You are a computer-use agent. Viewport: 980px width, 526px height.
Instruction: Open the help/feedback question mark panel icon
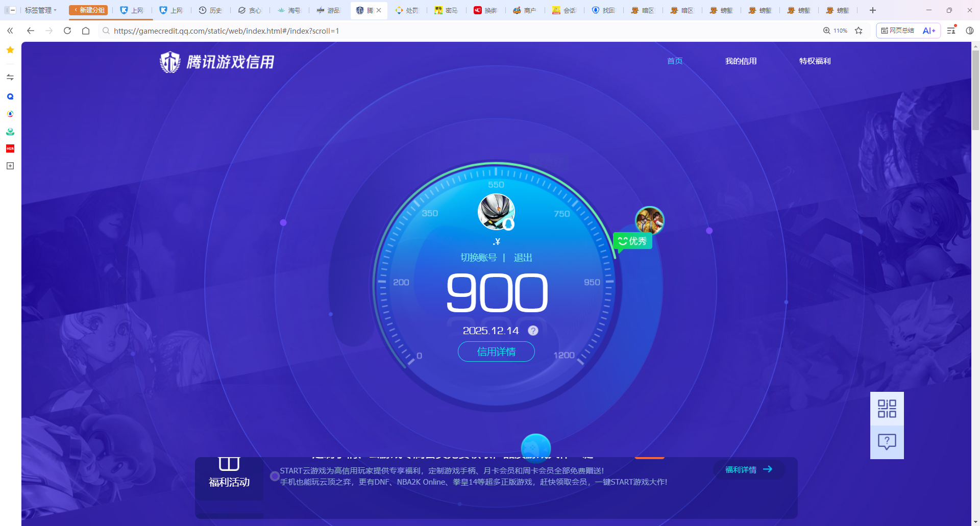pos(887,441)
